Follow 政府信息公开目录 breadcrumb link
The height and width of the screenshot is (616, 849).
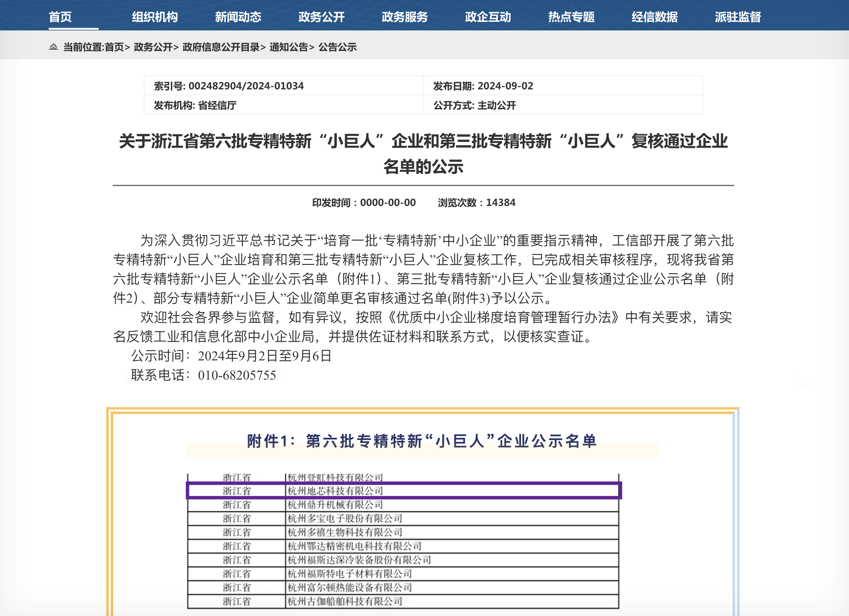pos(221,47)
